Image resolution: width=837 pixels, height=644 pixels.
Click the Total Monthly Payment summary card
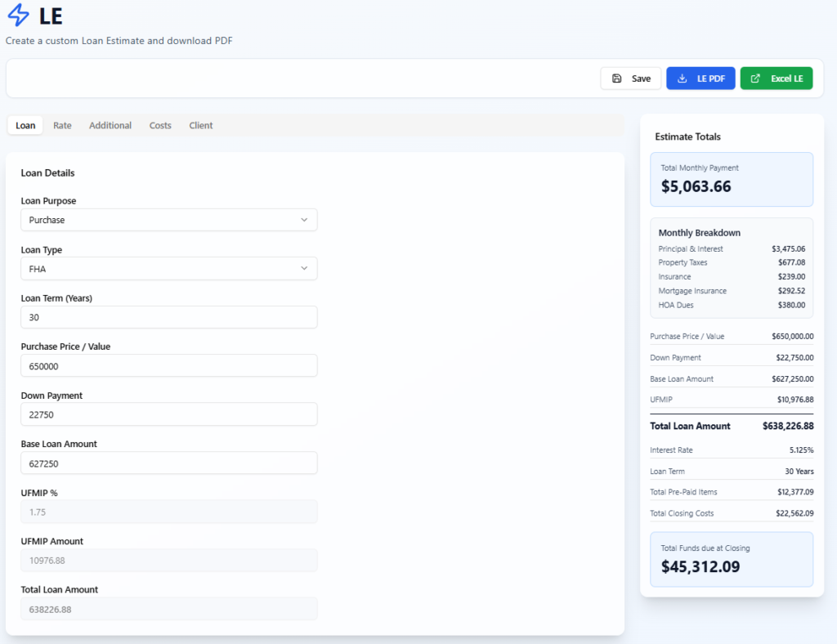pyautogui.click(x=732, y=179)
